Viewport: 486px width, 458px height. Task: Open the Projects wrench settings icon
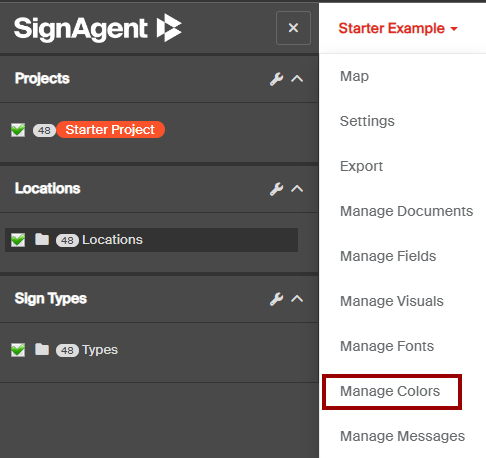(276, 79)
